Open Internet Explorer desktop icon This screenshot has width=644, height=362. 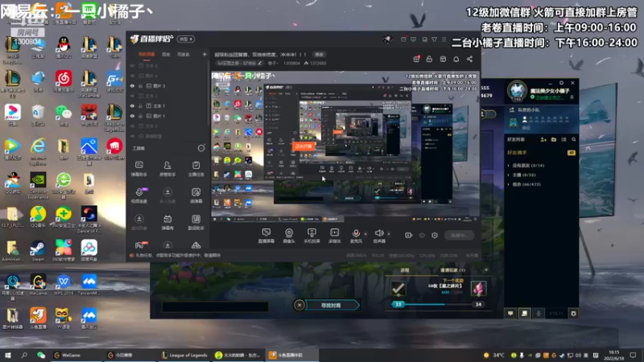coord(38,152)
